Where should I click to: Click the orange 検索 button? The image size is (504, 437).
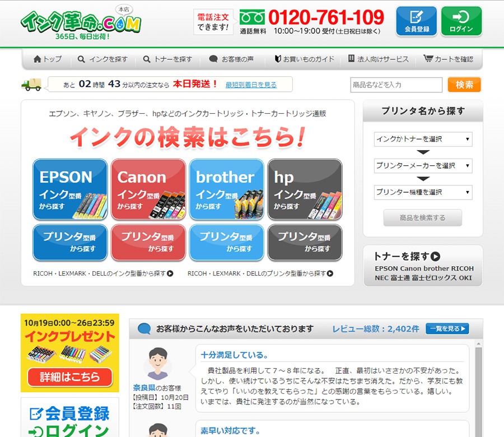(464, 85)
